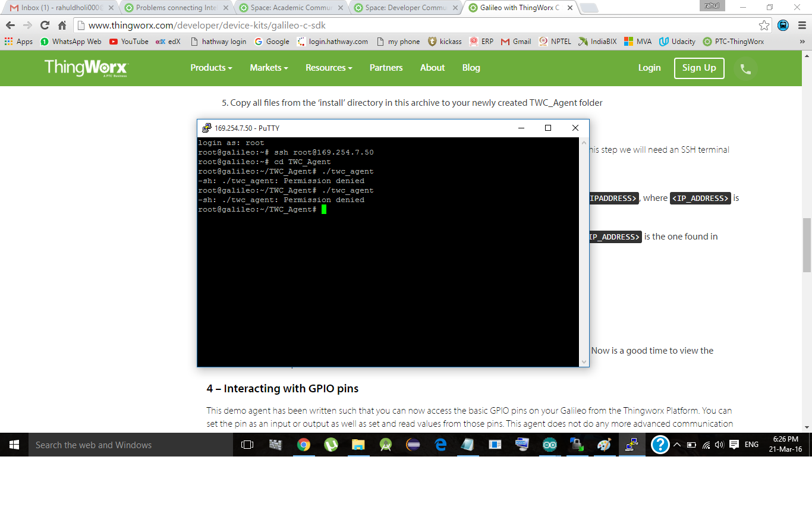Open Android Studio from the taskbar
The width and height of the screenshot is (812, 510).
(x=386, y=445)
